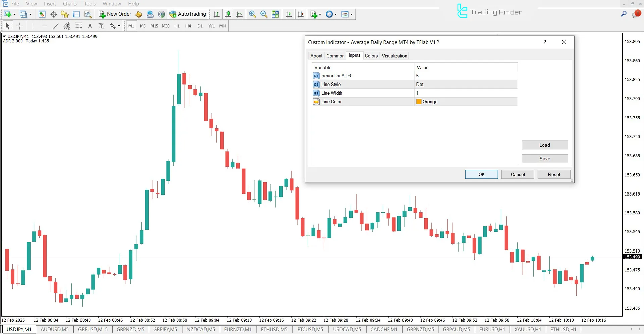Open the Charts menu

coord(70,4)
